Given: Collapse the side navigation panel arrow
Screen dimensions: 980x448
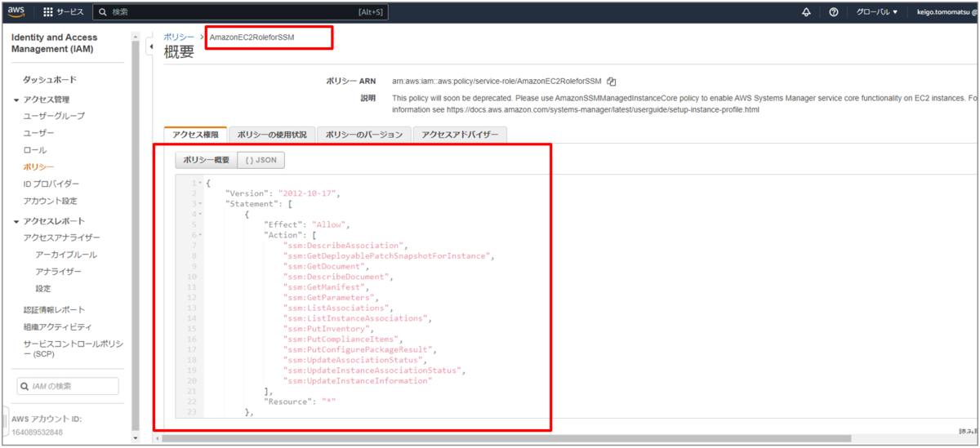Looking at the screenshot, I should [x=150, y=47].
